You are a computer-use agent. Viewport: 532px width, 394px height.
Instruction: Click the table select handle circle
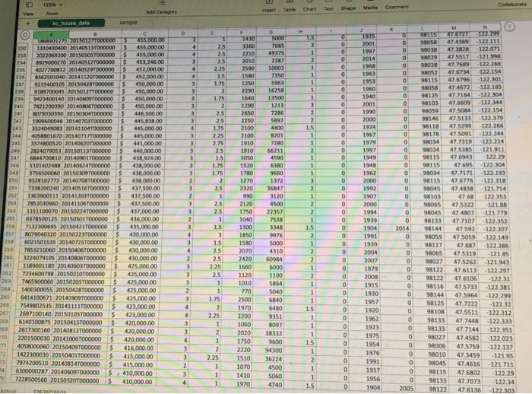25,35
